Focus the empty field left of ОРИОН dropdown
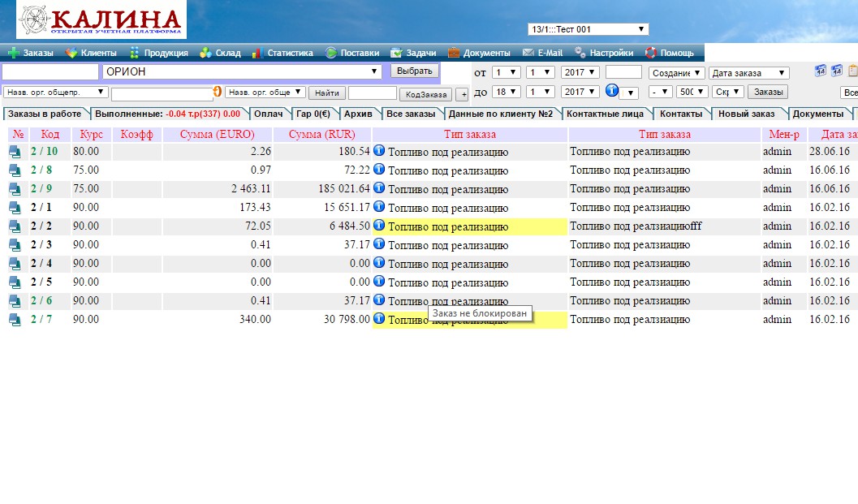 pyautogui.click(x=50, y=71)
